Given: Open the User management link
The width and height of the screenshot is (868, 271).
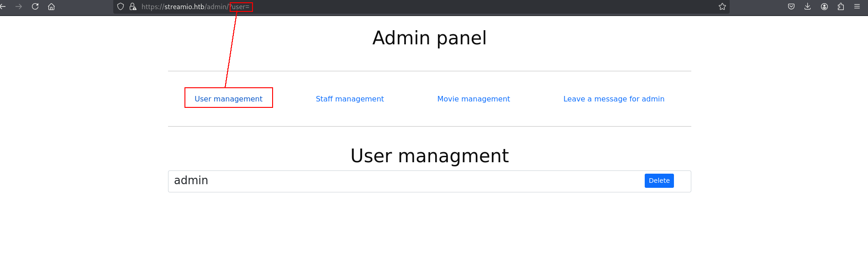Looking at the screenshot, I should pos(228,99).
